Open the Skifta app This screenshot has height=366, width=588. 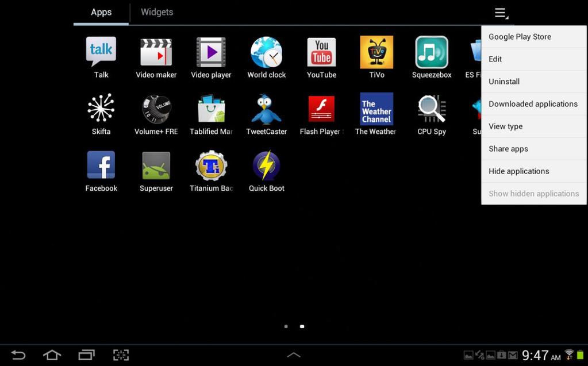(101, 114)
